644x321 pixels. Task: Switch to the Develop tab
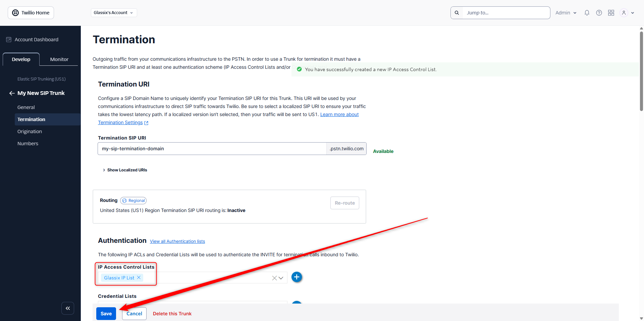click(x=21, y=59)
